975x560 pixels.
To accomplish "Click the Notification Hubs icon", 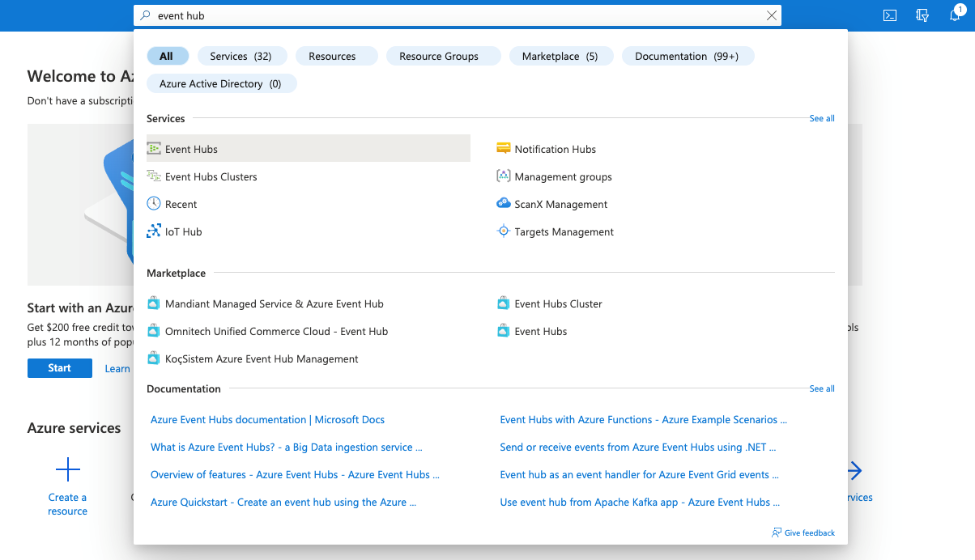I will tap(504, 149).
